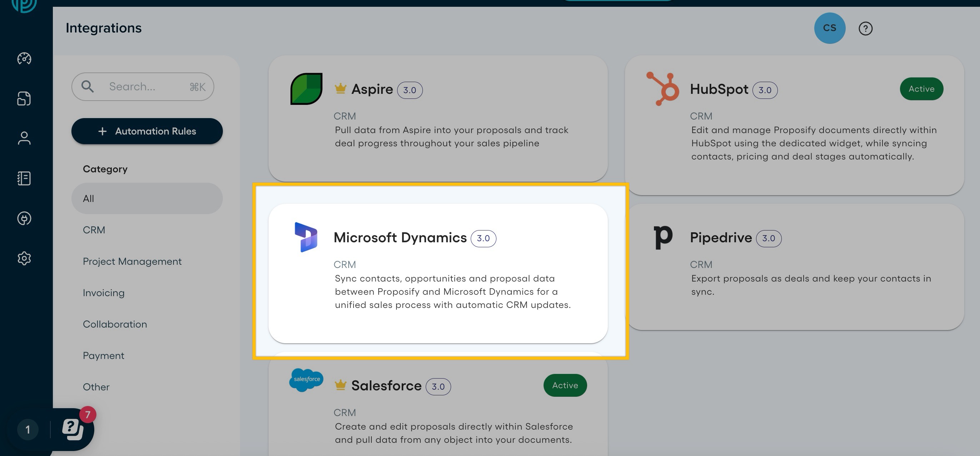Click the 3.0 version badge on Pipedrive
This screenshot has height=456, width=980.
[x=769, y=238]
